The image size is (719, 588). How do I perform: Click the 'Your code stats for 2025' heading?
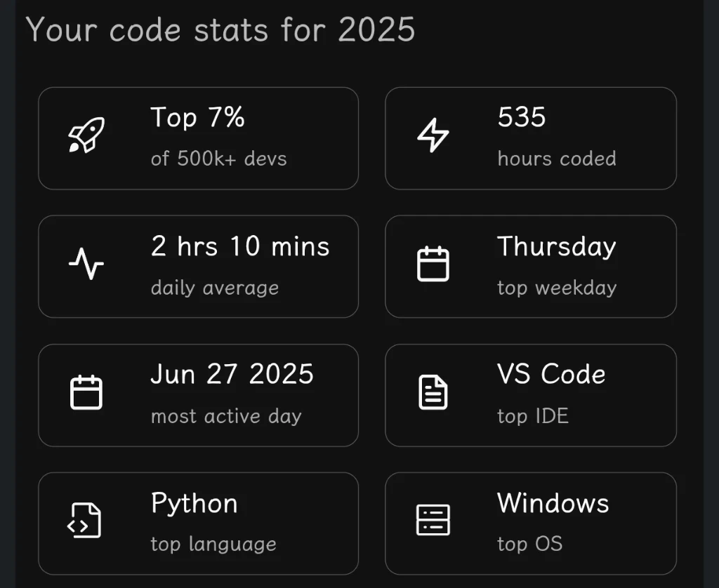(220, 29)
